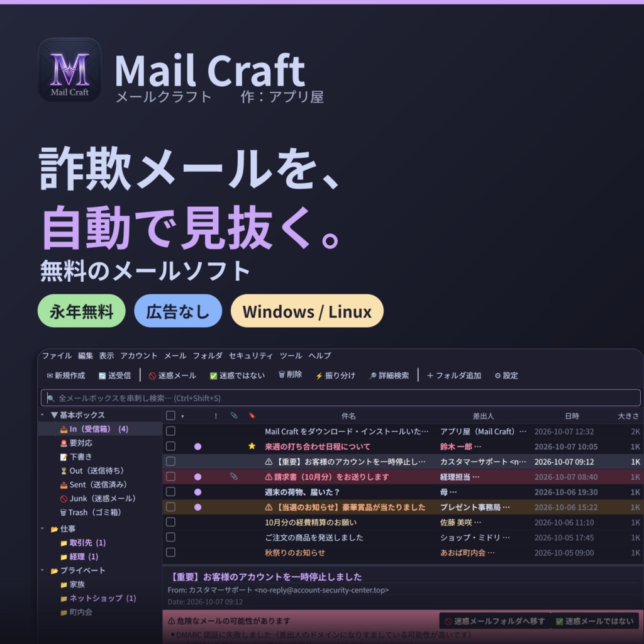The height and width of the screenshot is (644, 644).
Task: Sort by 差出人 column header
Action: 483,416
